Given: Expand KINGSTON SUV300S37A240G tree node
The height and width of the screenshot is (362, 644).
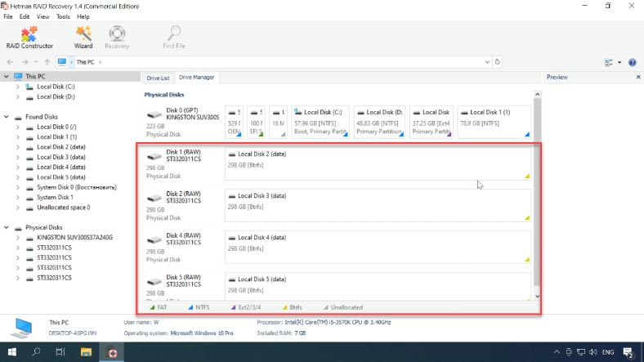Looking at the screenshot, I should (18, 238).
